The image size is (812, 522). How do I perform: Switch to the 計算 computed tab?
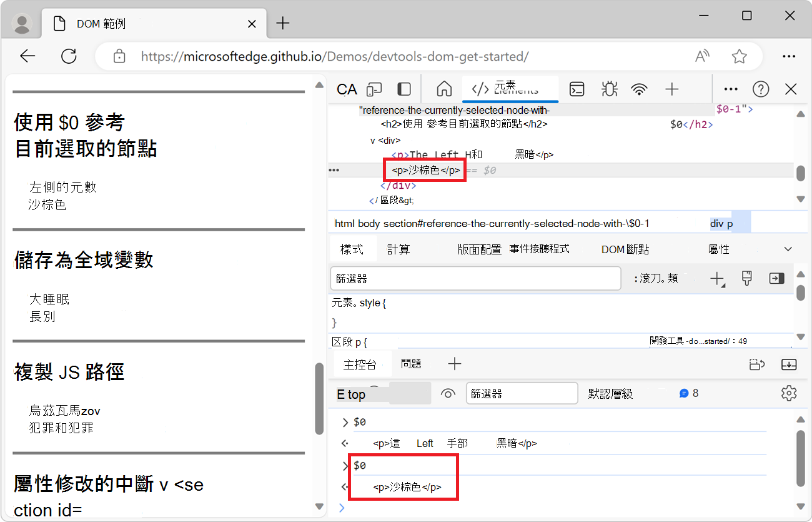(399, 249)
